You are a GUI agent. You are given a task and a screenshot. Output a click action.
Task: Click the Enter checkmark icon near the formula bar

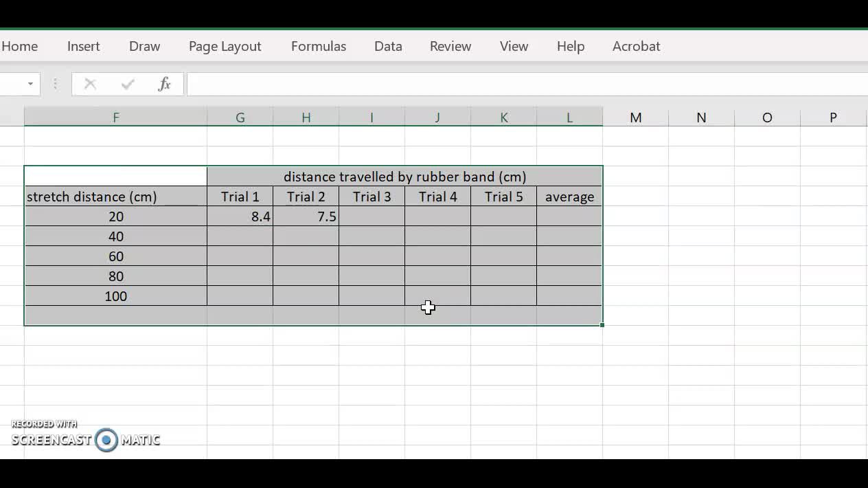(127, 83)
